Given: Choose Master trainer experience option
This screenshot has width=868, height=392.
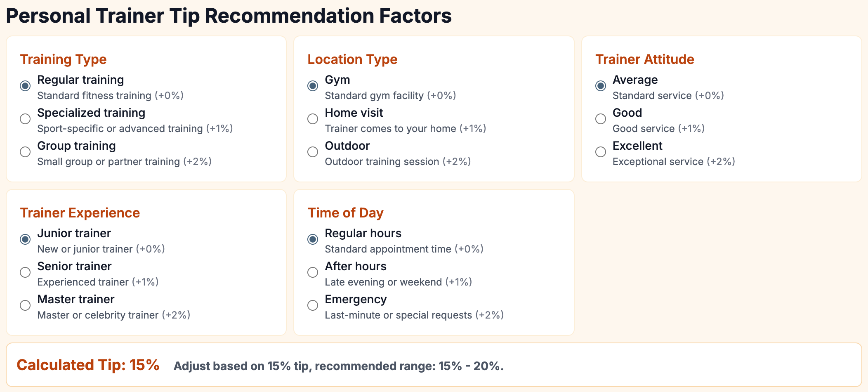Looking at the screenshot, I should 25,305.
